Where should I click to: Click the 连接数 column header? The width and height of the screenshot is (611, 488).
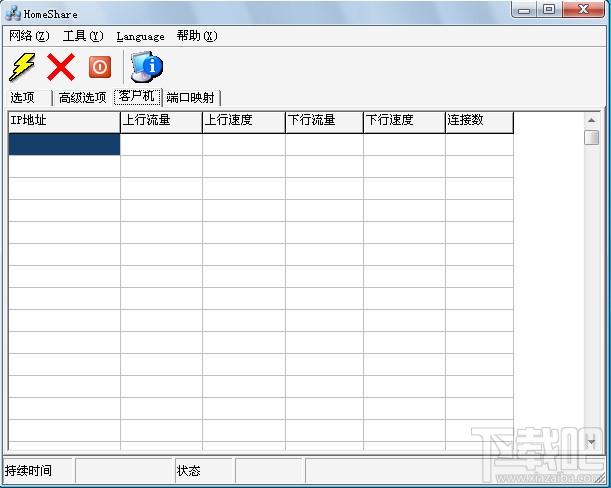coord(479,122)
